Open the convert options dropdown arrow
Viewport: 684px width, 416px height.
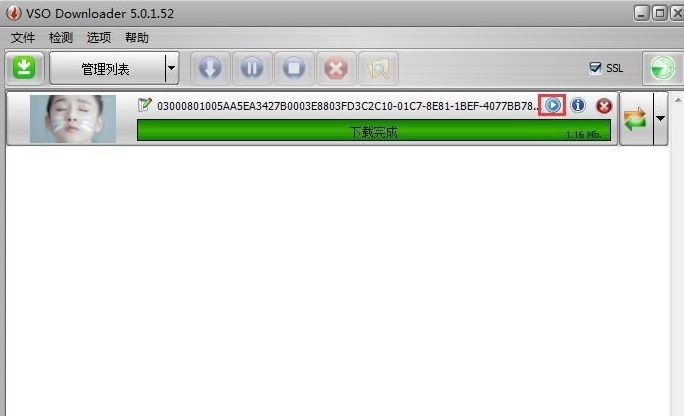[x=660, y=119]
